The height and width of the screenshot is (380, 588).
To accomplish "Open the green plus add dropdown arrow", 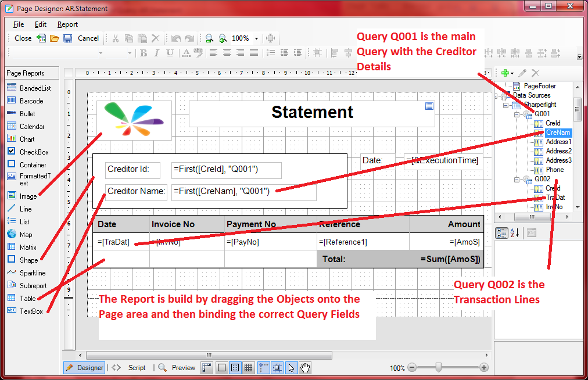I will click(512, 74).
